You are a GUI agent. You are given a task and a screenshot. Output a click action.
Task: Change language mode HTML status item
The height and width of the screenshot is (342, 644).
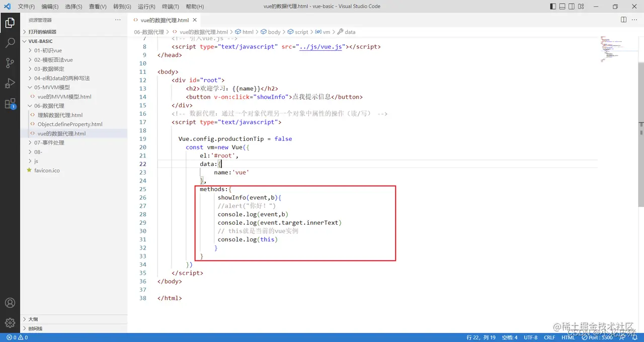(568, 337)
